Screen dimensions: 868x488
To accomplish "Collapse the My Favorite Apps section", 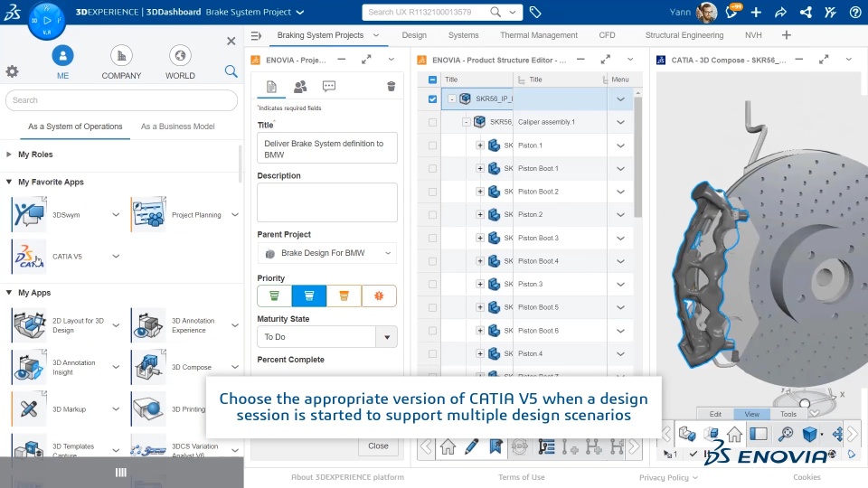I will [9, 182].
